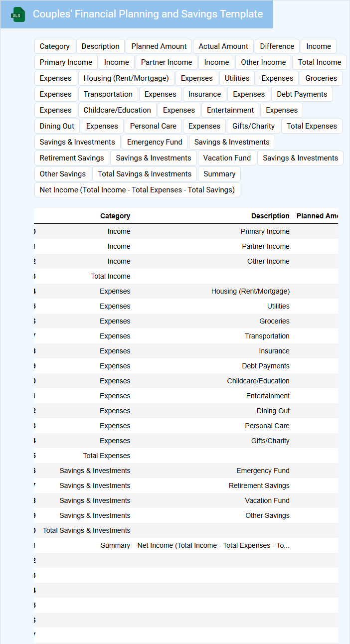Click the Housing (Rent/Mortgage) tag

[126, 78]
